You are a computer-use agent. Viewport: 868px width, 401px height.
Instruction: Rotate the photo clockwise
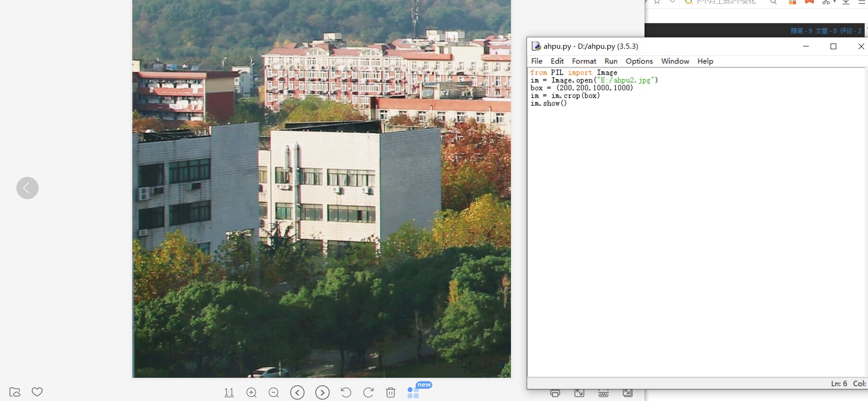click(x=368, y=392)
